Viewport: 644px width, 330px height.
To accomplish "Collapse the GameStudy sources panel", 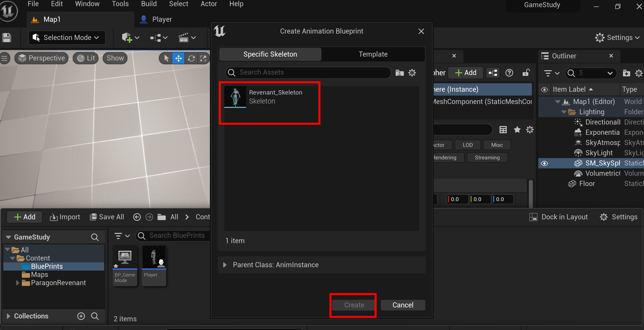I will pos(8,237).
